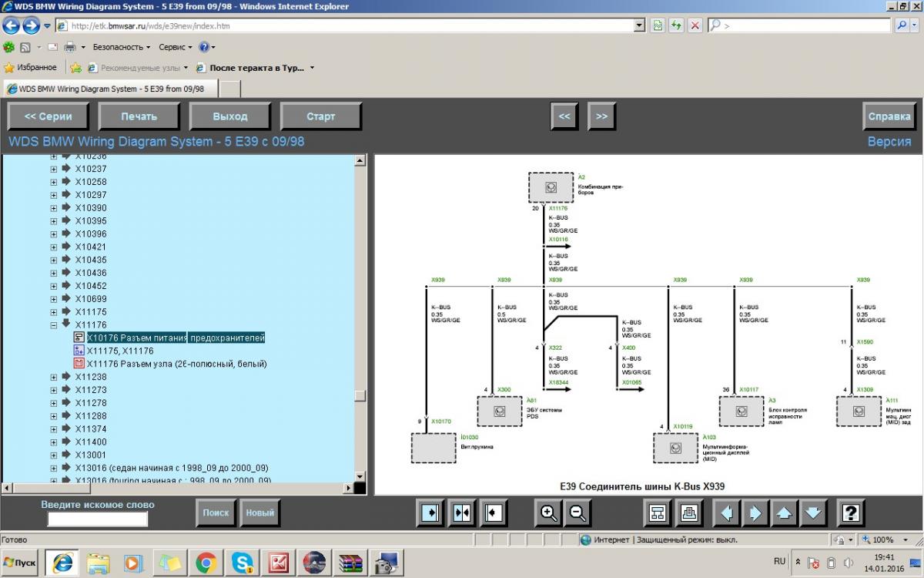
Task: Click the printer icon in IE command bar
Action: tap(70, 47)
